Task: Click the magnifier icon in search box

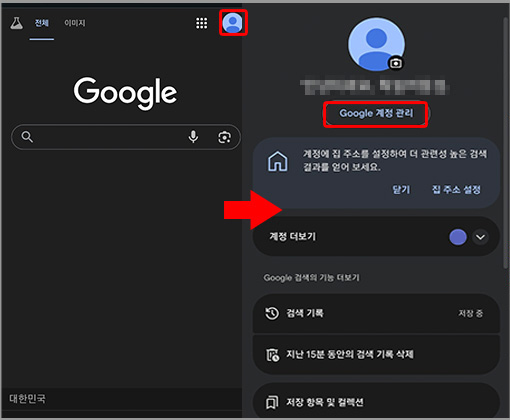Action: [27, 137]
